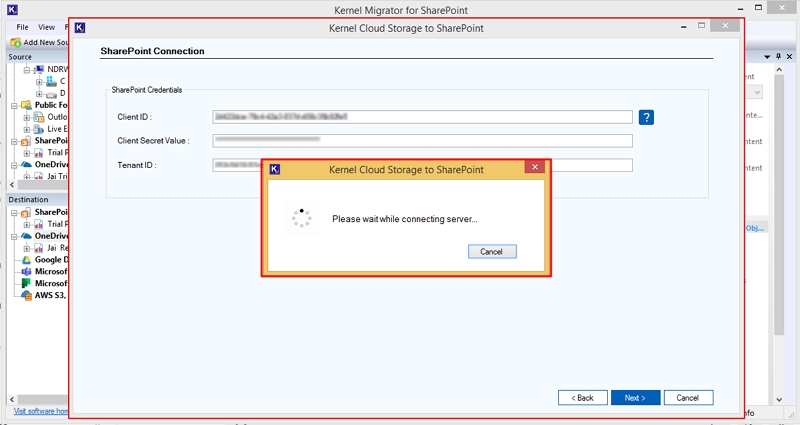Open the File menu
Viewport: 800px width, 425px height.
click(x=22, y=27)
